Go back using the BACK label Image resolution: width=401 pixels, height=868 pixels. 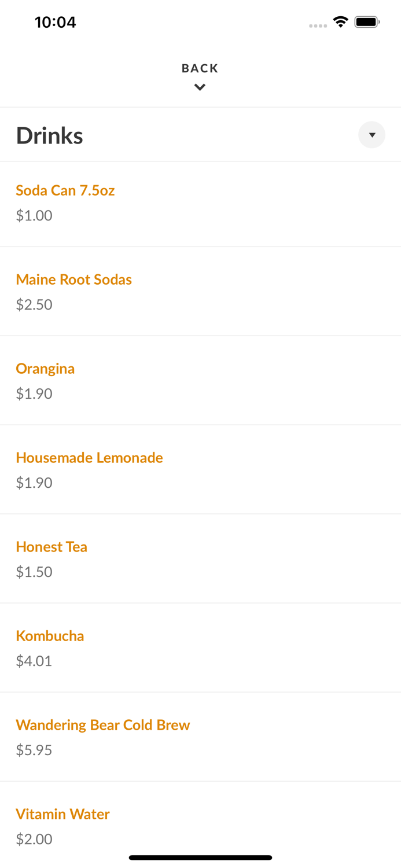[200, 68]
